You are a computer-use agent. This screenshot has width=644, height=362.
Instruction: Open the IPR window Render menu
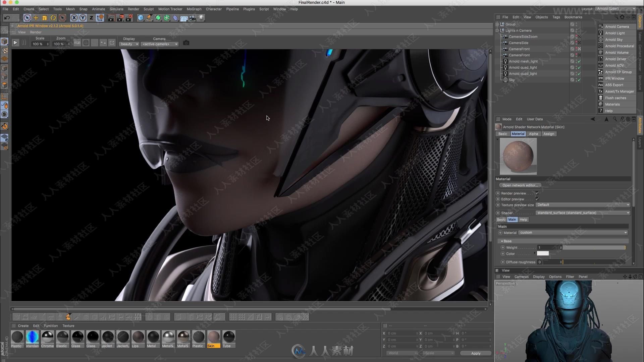tap(36, 32)
